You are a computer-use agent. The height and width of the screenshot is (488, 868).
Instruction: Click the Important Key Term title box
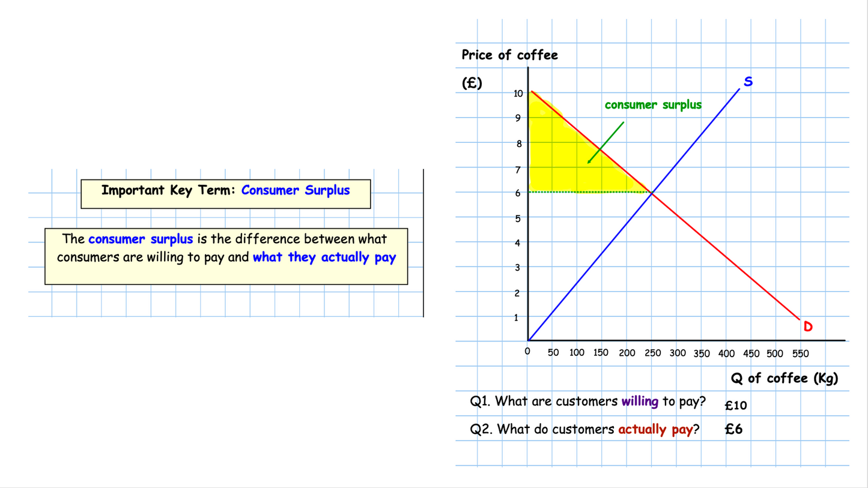coord(225,190)
